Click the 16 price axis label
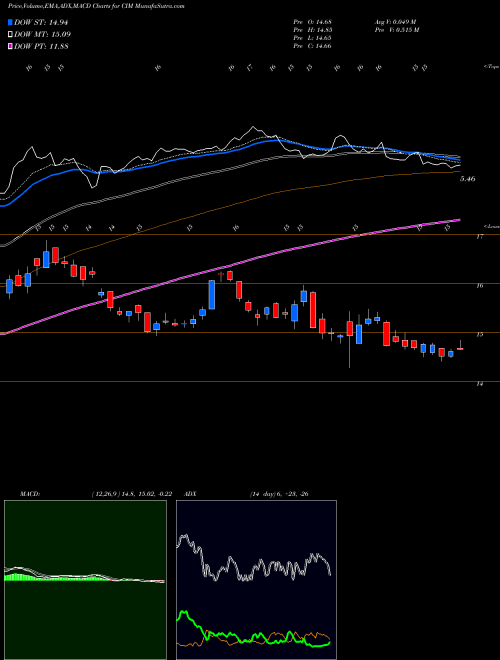Screen dimensions: 500x660 (x=479, y=286)
